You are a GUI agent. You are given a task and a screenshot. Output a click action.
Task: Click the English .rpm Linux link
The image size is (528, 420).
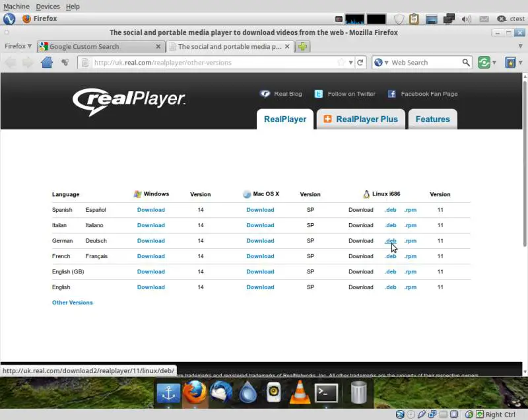point(411,287)
